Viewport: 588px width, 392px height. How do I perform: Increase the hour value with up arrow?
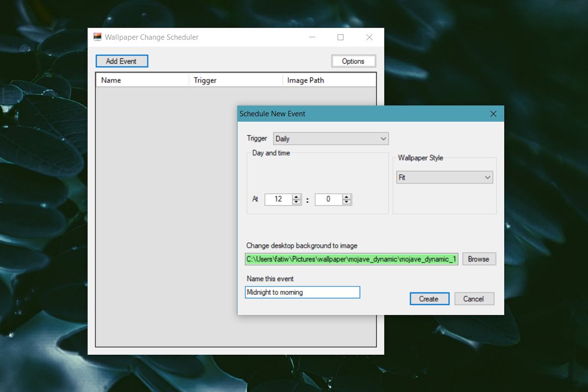tap(296, 197)
